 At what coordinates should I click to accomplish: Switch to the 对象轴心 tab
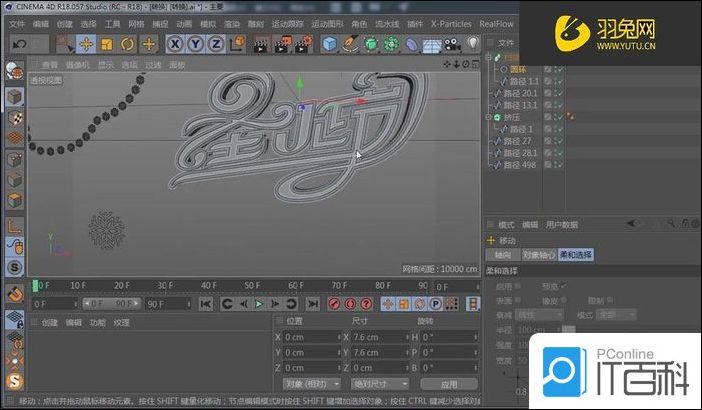pyautogui.click(x=540, y=255)
